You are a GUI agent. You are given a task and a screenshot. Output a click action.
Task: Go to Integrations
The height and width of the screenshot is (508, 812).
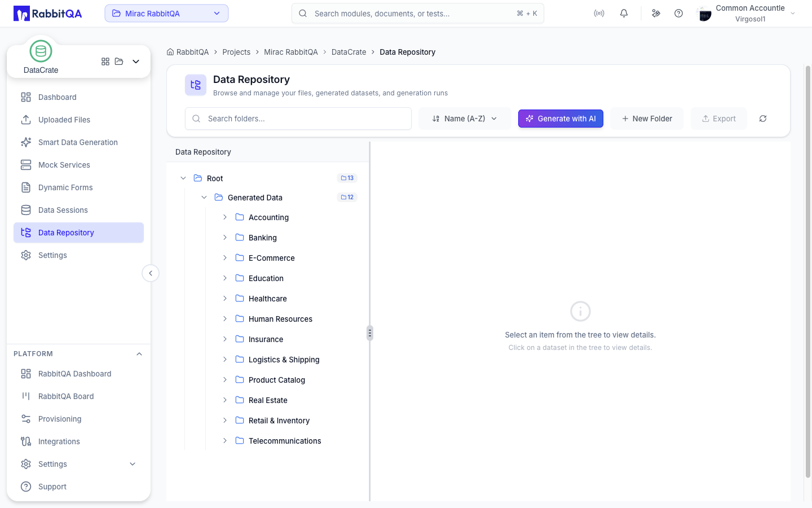click(x=78, y=441)
